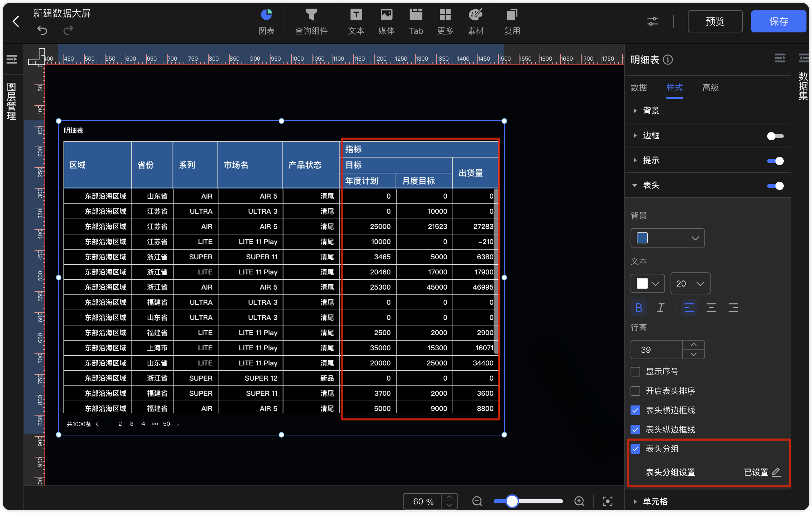Click the back arrow icon

(16, 21)
